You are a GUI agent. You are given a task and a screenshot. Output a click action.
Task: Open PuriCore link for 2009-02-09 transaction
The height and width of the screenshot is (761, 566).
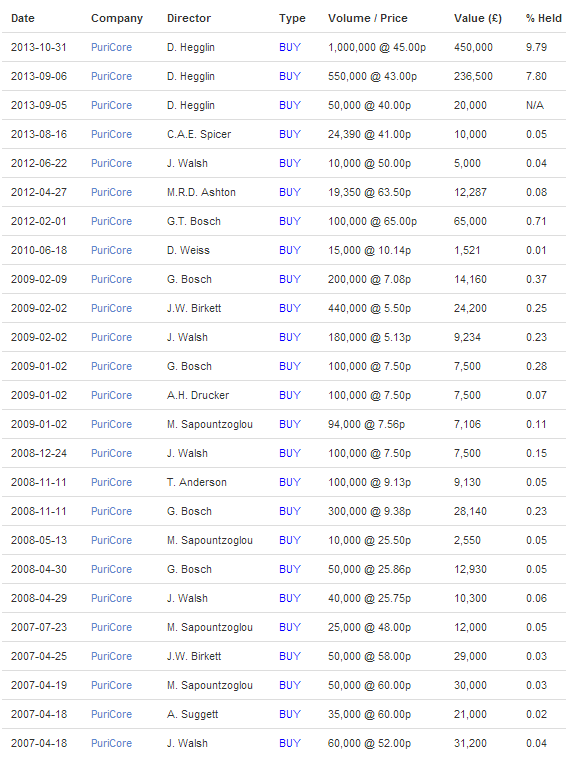(111, 279)
